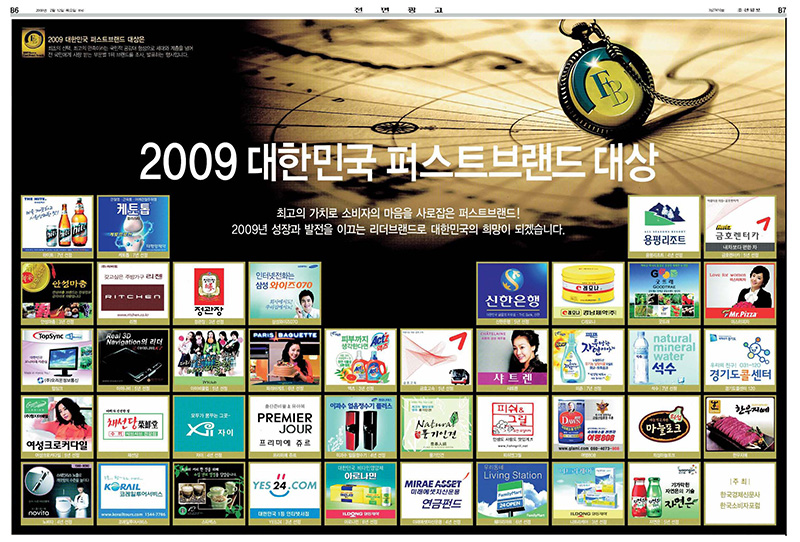The image size is (800, 542).
Task: Click the Mirae Asset pension fund logo
Action: 437,488
